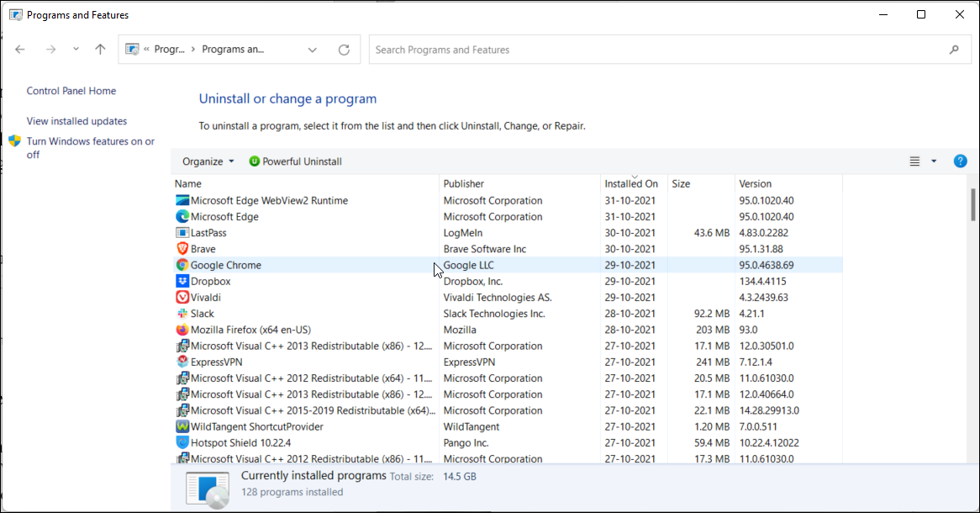Screen dimensions: 980x513
Task: Select the Google Chrome icon
Action: click(182, 264)
